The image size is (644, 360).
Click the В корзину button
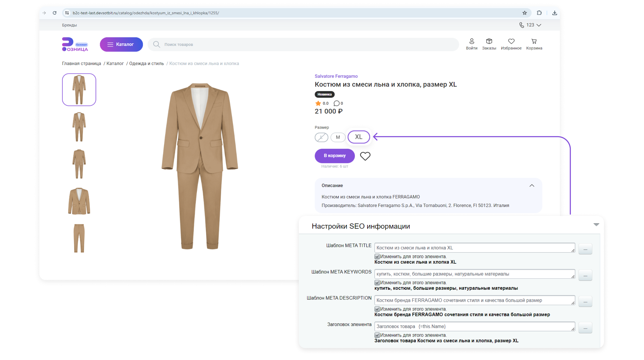tap(334, 156)
